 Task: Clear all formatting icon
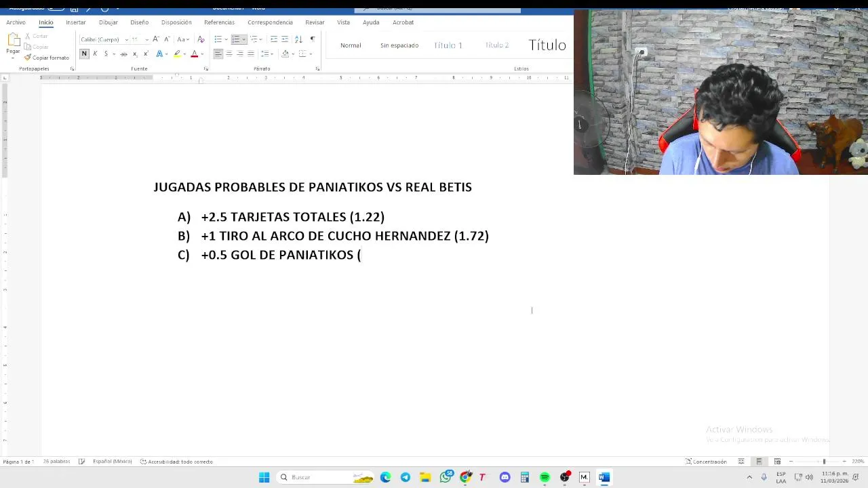tap(201, 39)
